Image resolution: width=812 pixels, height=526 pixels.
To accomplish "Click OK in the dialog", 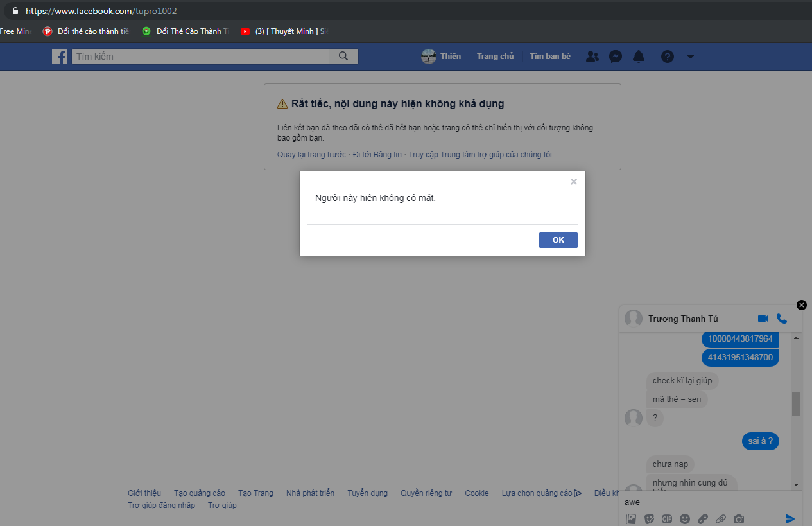I will (558, 240).
